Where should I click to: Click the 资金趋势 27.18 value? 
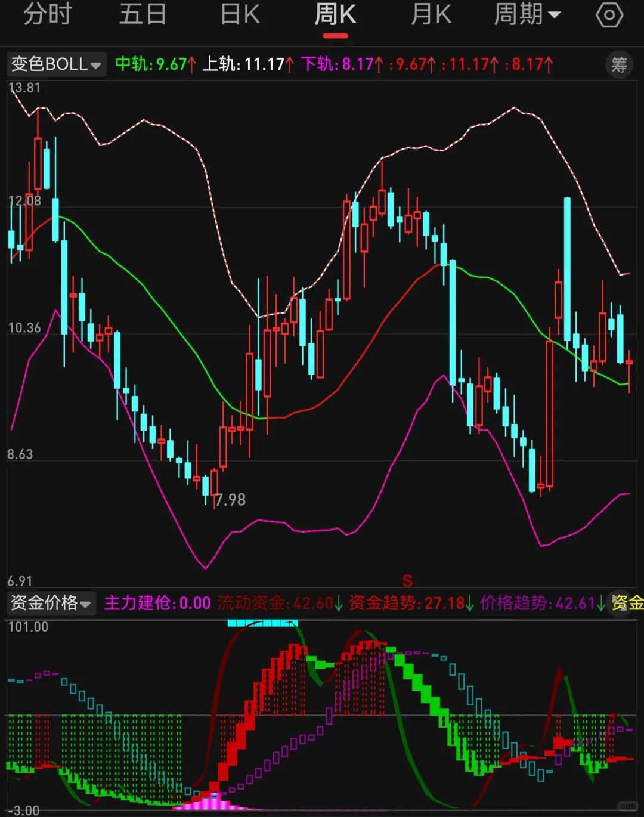(x=408, y=604)
